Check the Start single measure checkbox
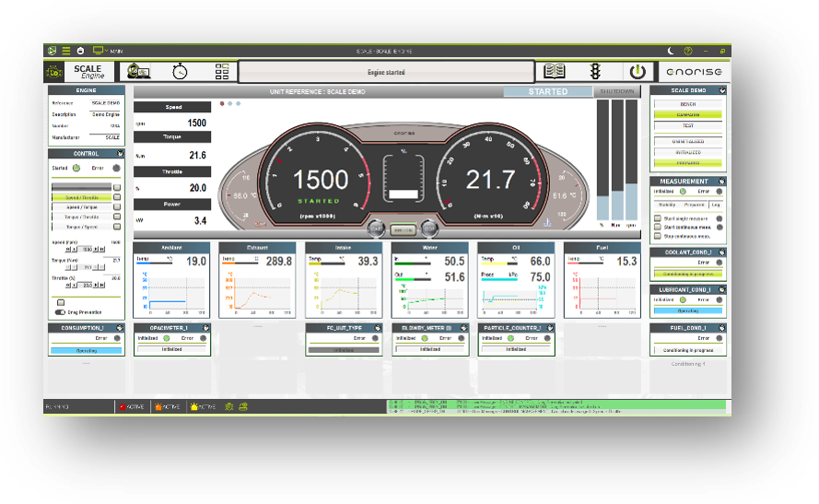 pos(658,218)
